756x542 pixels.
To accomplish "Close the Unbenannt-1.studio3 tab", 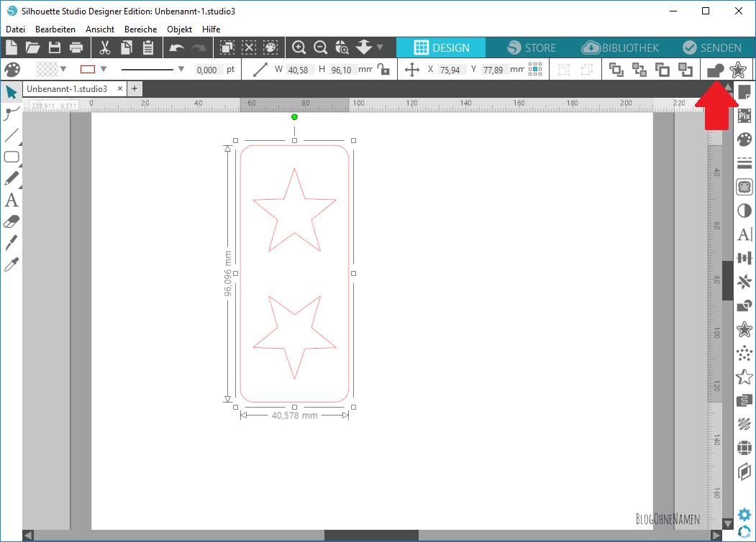I will 120,88.
